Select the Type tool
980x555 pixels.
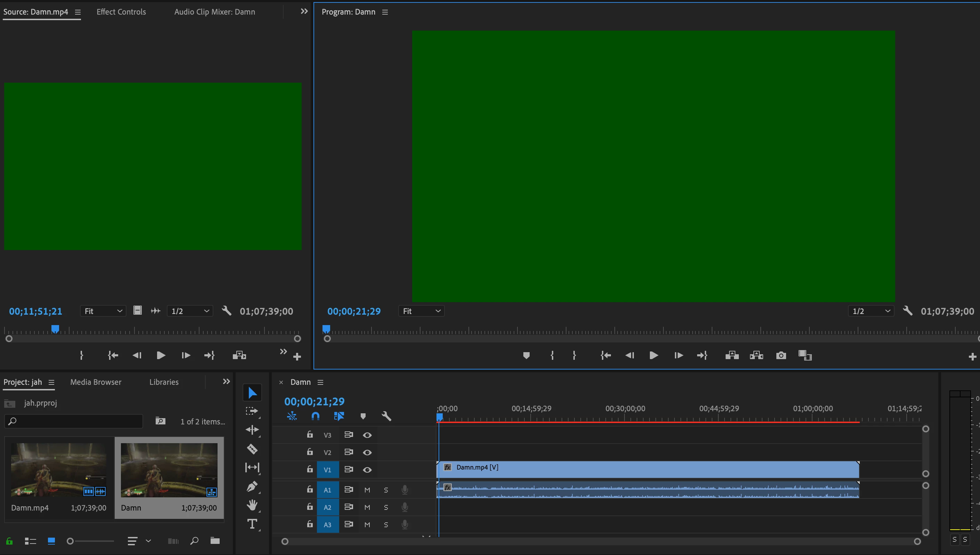coord(252,524)
